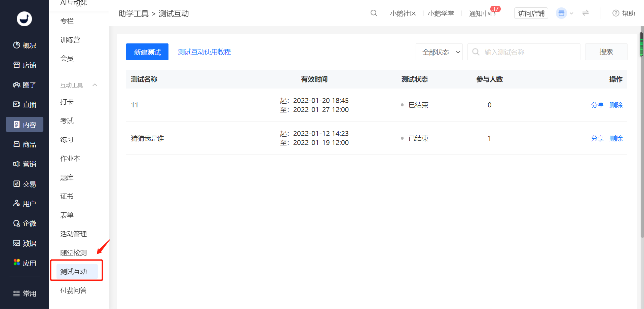Open 店铺 in the sidebar
644x309 pixels.
tap(25, 65)
